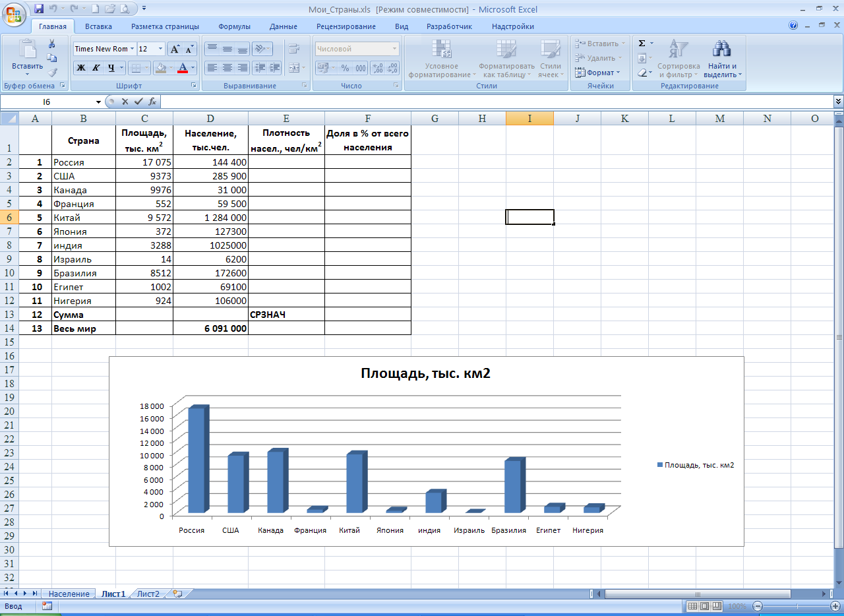The height and width of the screenshot is (616, 844).
Task: Align text to the right
Action: [242, 67]
